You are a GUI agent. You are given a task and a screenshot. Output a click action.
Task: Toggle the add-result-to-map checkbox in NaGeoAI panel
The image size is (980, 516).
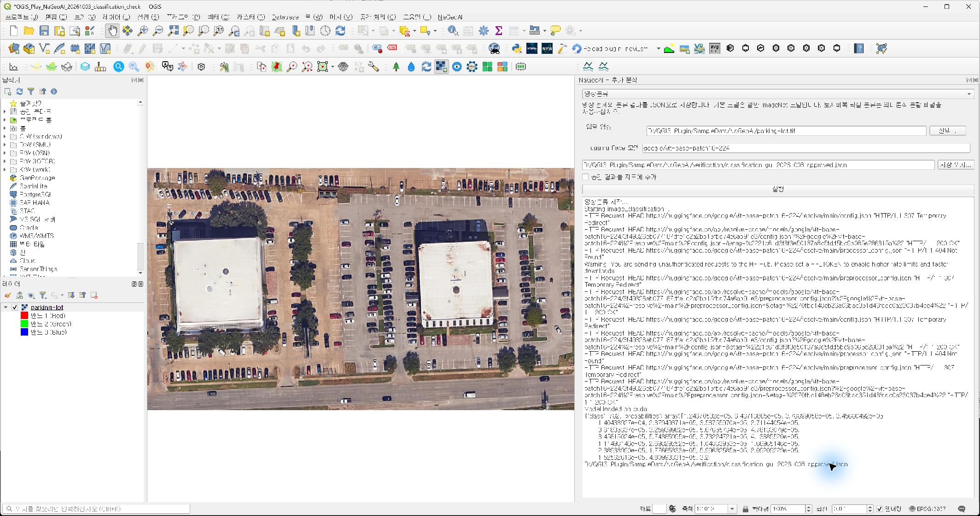click(x=586, y=177)
